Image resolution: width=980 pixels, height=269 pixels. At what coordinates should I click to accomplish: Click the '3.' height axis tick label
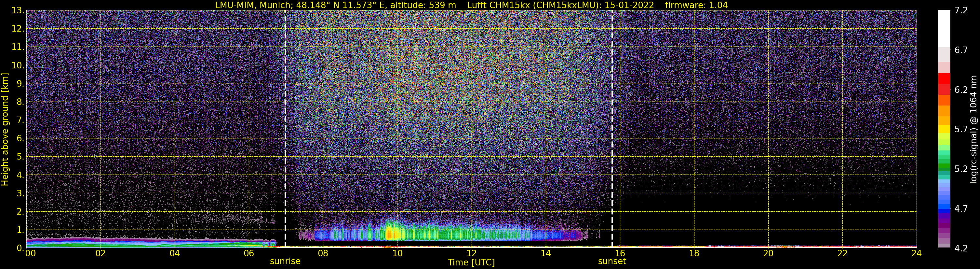point(20,193)
